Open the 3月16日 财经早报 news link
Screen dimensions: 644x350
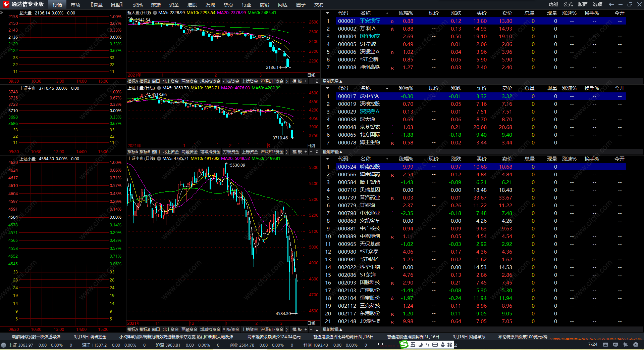469,337
